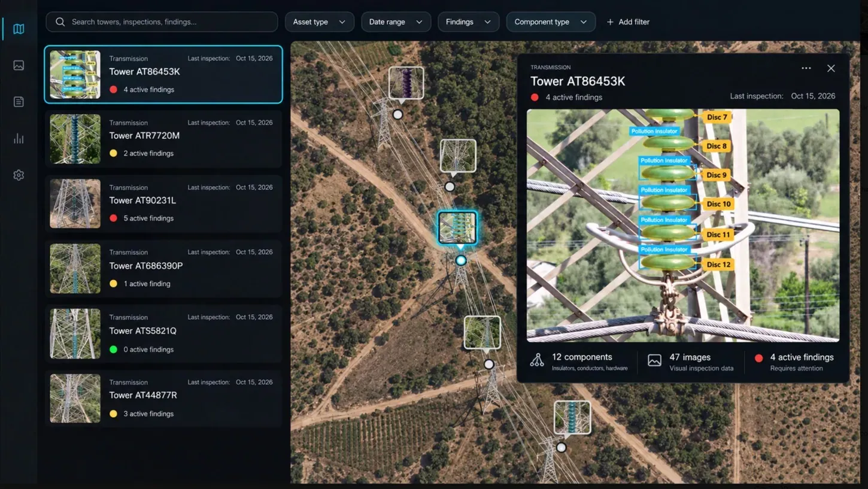
Task: Open settings gear in sidebar
Action: tap(19, 175)
